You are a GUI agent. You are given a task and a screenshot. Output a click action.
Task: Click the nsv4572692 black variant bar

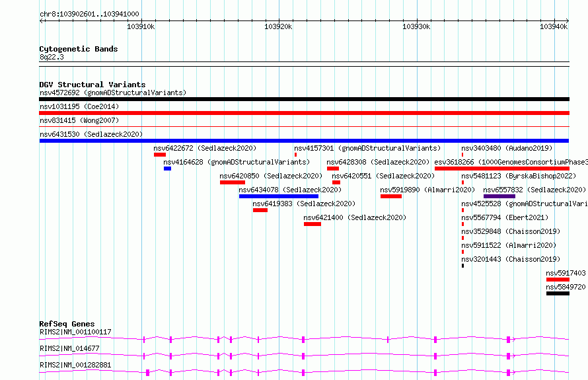tap(304, 99)
